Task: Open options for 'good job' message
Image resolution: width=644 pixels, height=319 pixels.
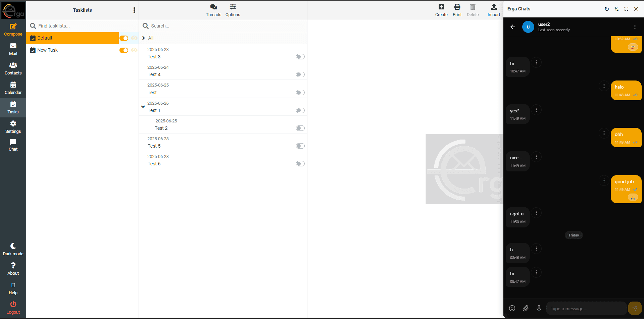Action: click(604, 180)
